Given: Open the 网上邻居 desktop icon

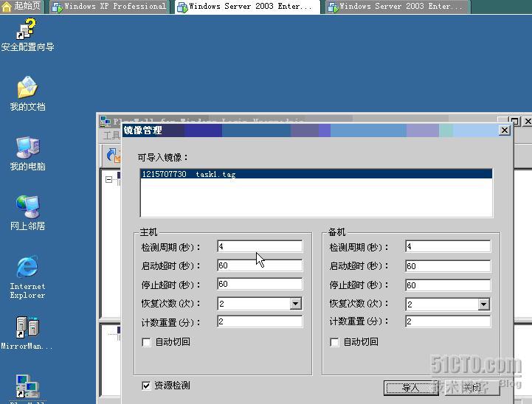Looking at the screenshot, I should [x=27, y=213].
